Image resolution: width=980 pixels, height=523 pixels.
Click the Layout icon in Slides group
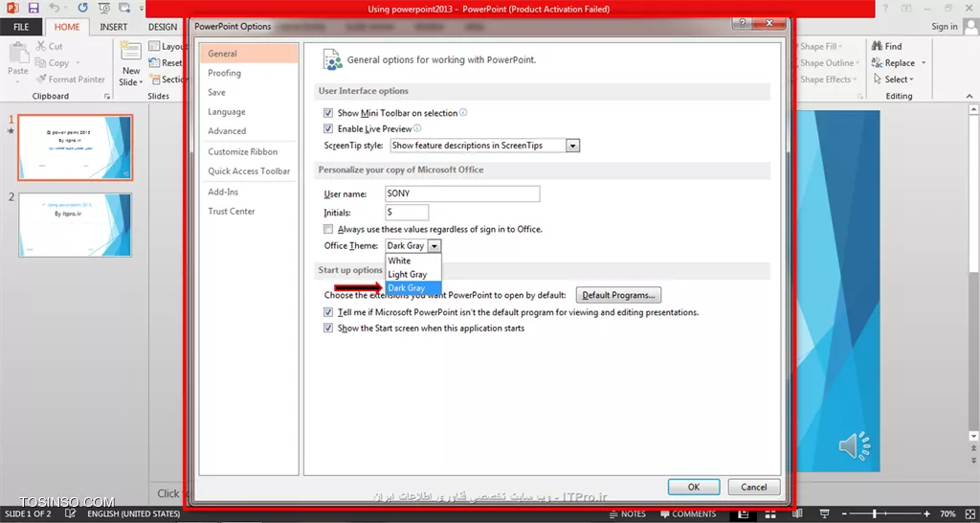tap(154, 46)
